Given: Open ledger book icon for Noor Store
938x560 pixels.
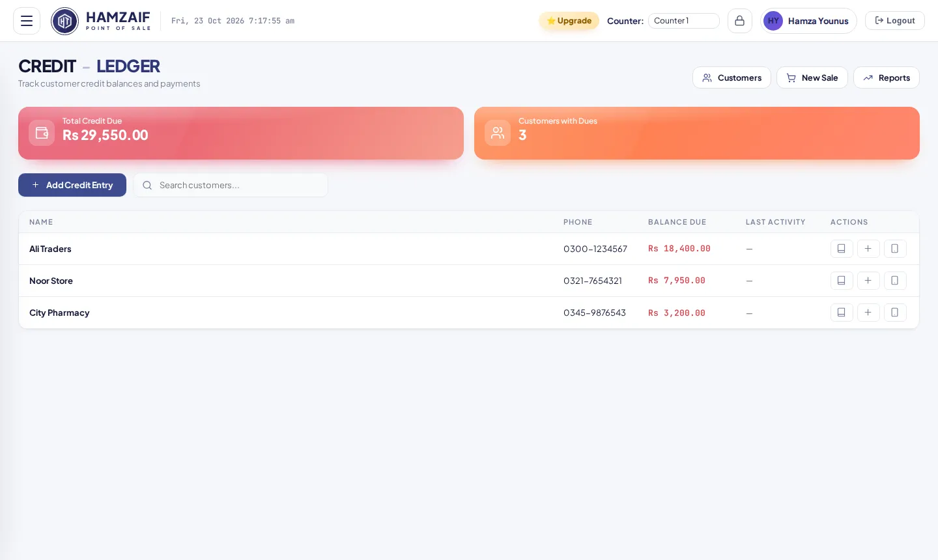Looking at the screenshot, I should 842,281.
